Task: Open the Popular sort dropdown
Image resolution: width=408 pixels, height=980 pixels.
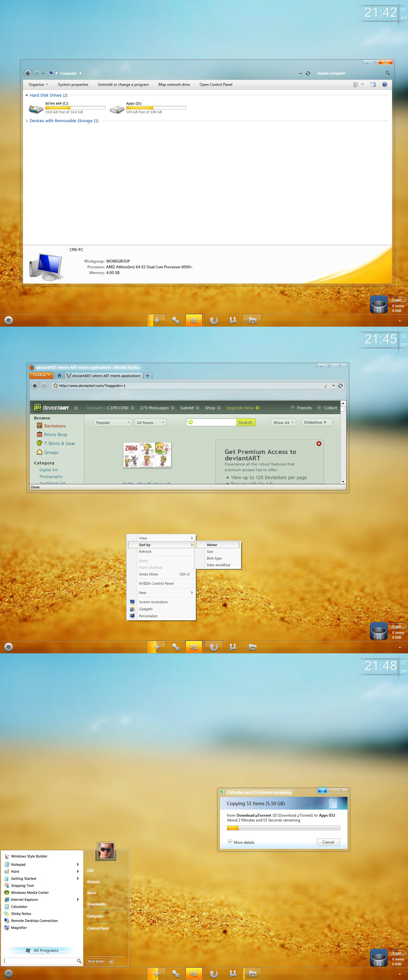Action: click(113, 422)
